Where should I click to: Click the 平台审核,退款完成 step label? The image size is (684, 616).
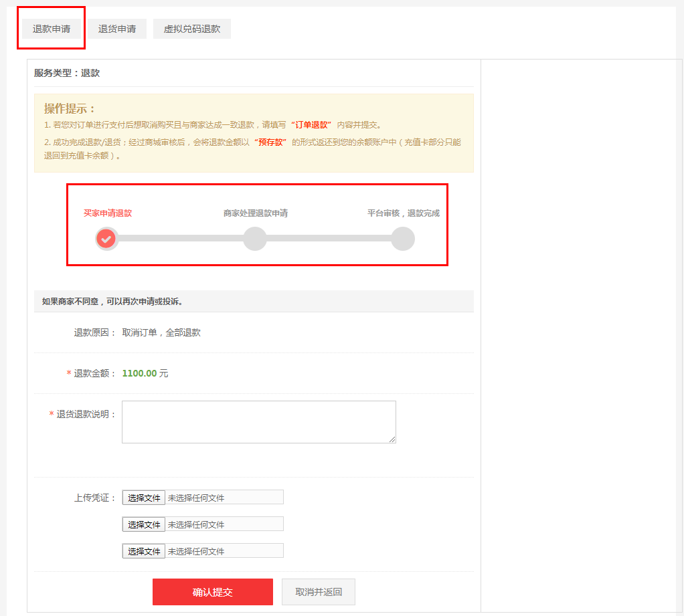tap(404, 213)
